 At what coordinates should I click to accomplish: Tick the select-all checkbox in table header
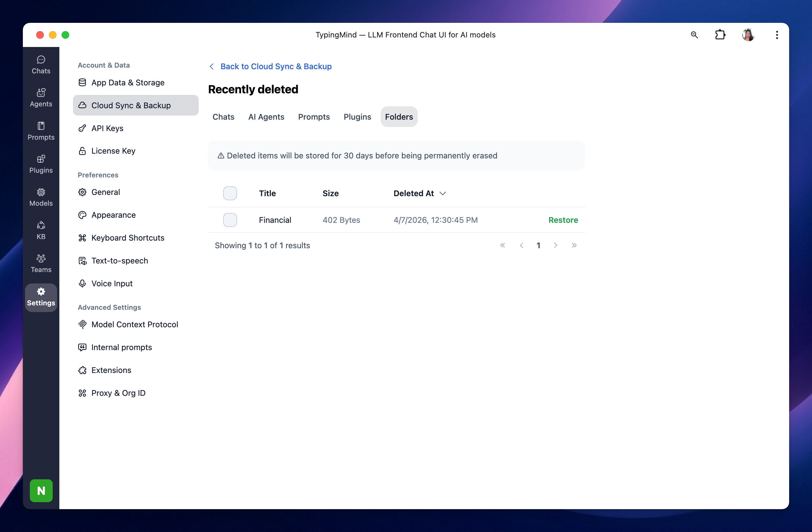coord(230,193)
